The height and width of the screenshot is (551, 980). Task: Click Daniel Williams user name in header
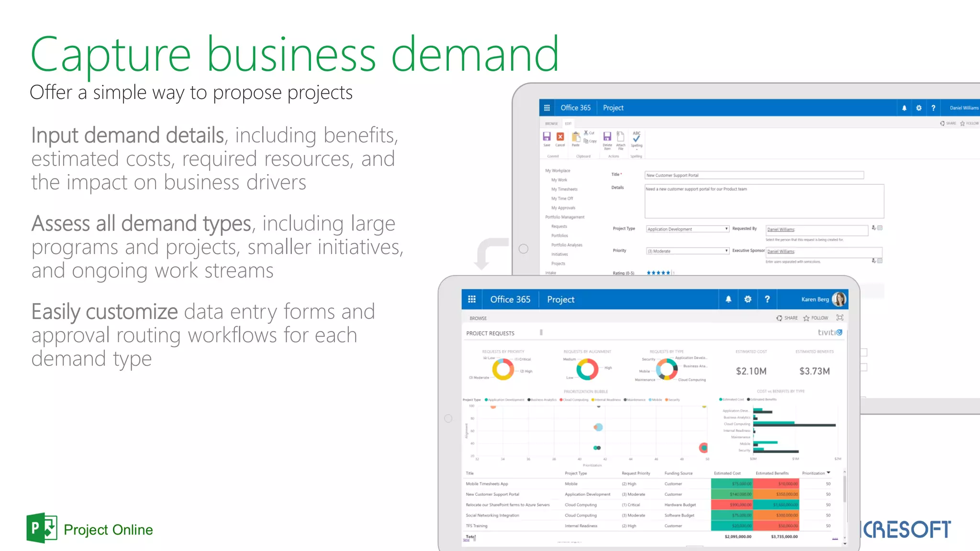pos(964,108)
